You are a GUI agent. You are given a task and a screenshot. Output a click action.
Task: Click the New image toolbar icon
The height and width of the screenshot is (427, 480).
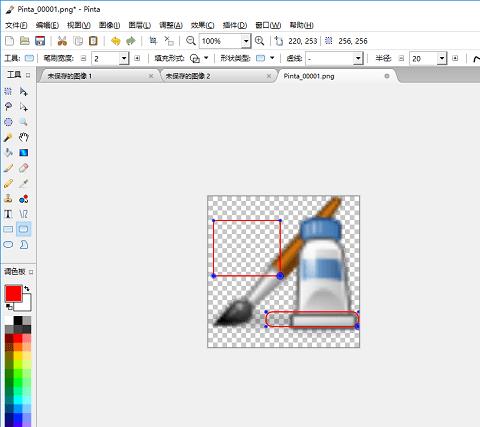[x=10, y=41]
